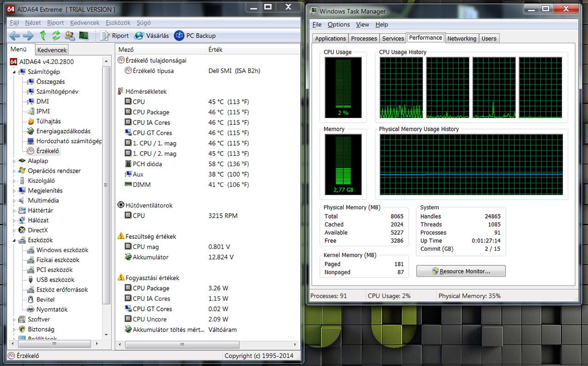The height and width of the screenshot is (366, 588).
Task: Click the green up arrow toolbar icon
Action: click(x=43, y=35)
